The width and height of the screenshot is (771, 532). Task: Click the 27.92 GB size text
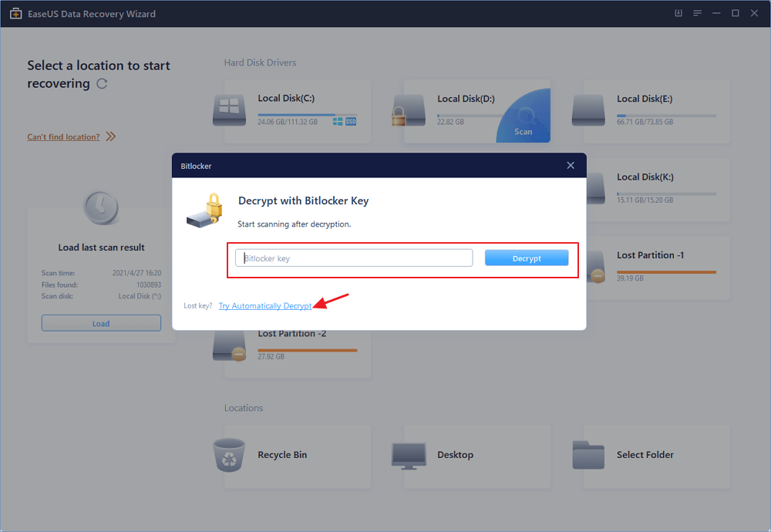click(x=271, y=356)
